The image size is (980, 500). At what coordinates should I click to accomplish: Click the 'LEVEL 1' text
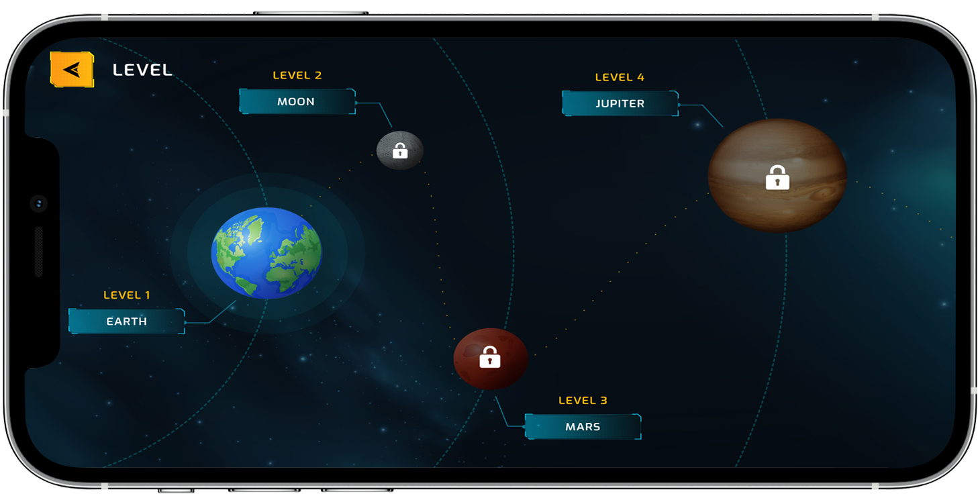click(x=127, y=295)
